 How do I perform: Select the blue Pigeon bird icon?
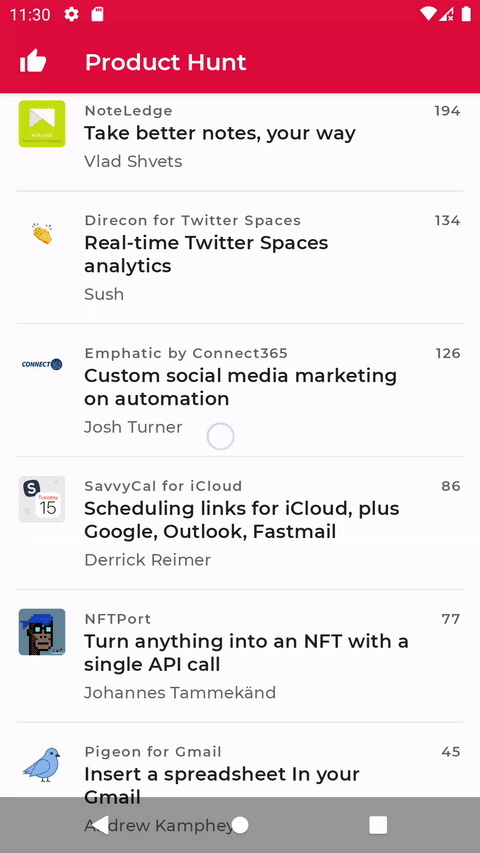(42, 764)
